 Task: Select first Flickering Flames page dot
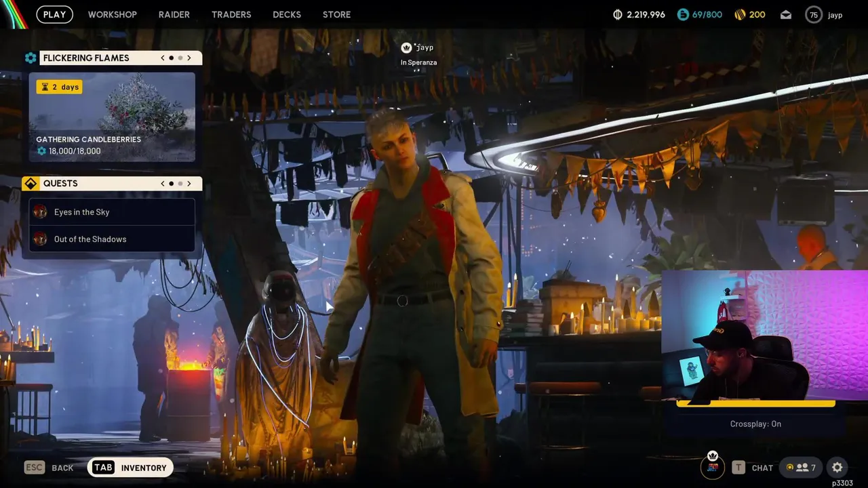[x=171, y=58]
